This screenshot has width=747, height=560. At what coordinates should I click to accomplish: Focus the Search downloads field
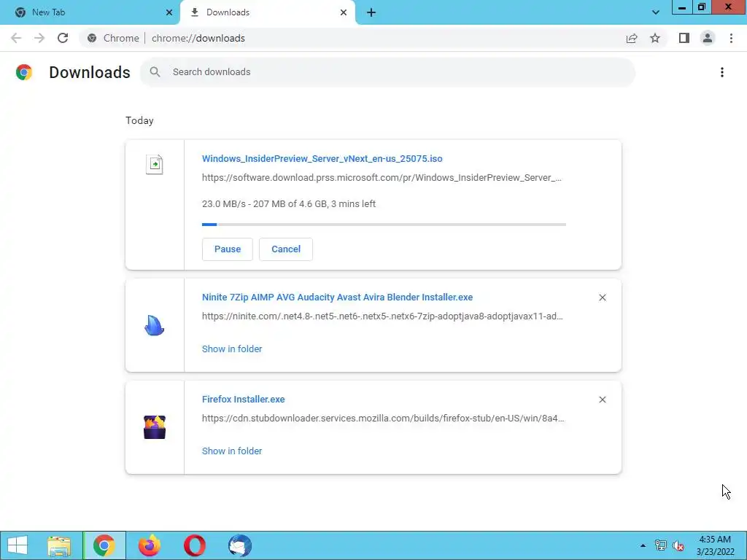pyautogui.click(x=388, y=72)
